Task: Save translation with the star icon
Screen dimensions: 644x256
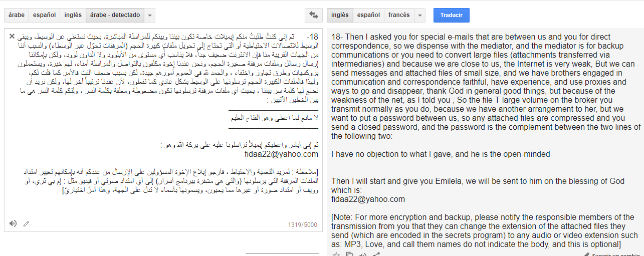Action: (336, 254)
